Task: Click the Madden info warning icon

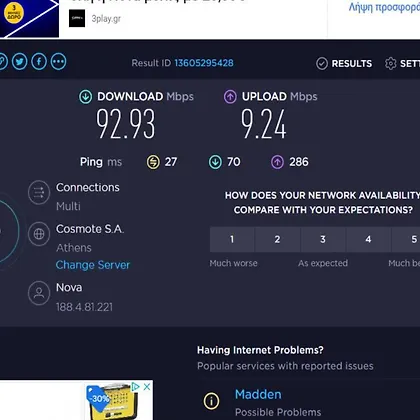Action: pyautogui.click(x=211, y=400)
